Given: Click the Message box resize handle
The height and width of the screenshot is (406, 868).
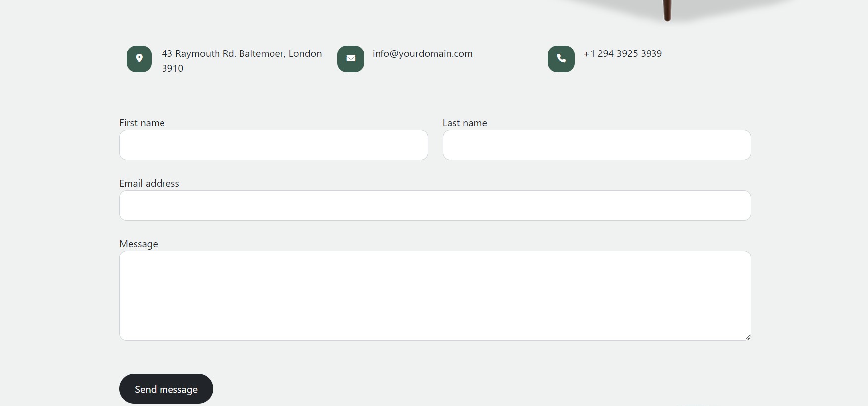Looking at the screenshot, I should 747,337.
